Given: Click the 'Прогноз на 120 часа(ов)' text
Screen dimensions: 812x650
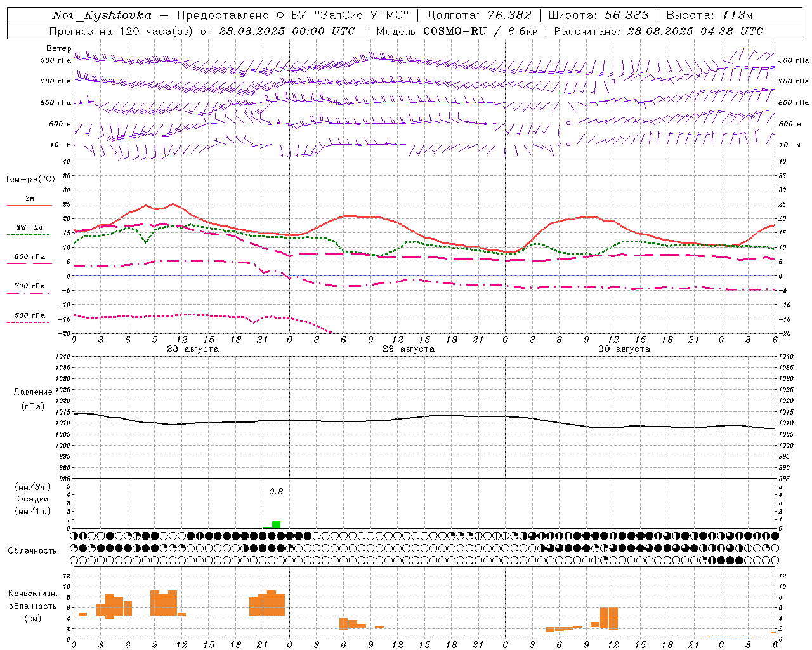Looking at the screenshot, I should click(122, 31).
